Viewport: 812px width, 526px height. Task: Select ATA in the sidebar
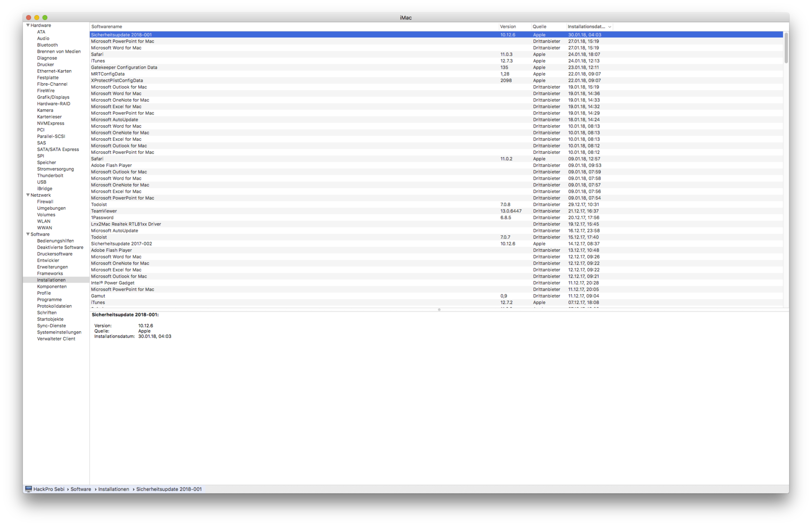41,32
